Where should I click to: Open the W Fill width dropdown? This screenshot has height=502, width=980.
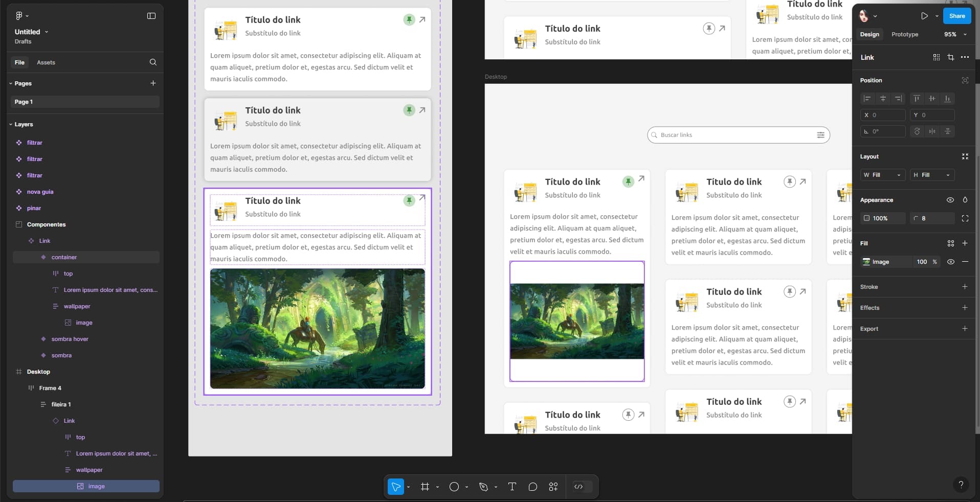[883, 175]
